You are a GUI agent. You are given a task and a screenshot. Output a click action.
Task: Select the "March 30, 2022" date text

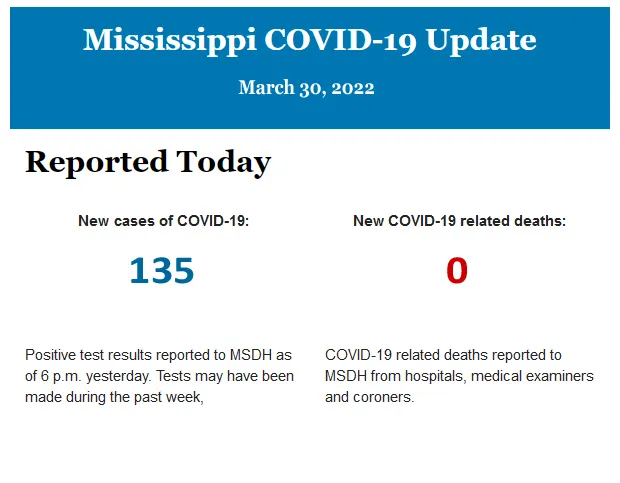[306, 88]
